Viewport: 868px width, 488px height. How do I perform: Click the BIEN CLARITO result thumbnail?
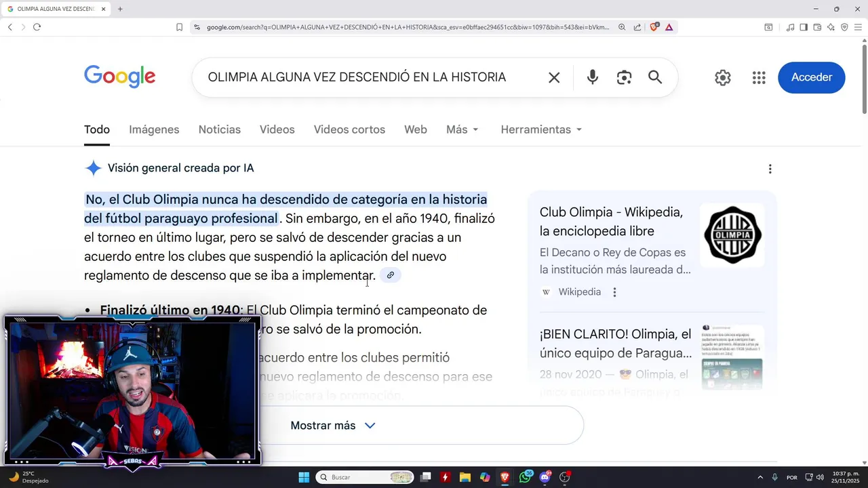(x=732, y=357)
